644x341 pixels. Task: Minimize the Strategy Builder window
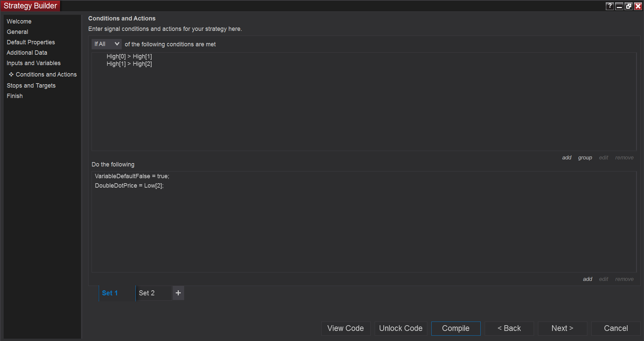[x=619, y=6]
